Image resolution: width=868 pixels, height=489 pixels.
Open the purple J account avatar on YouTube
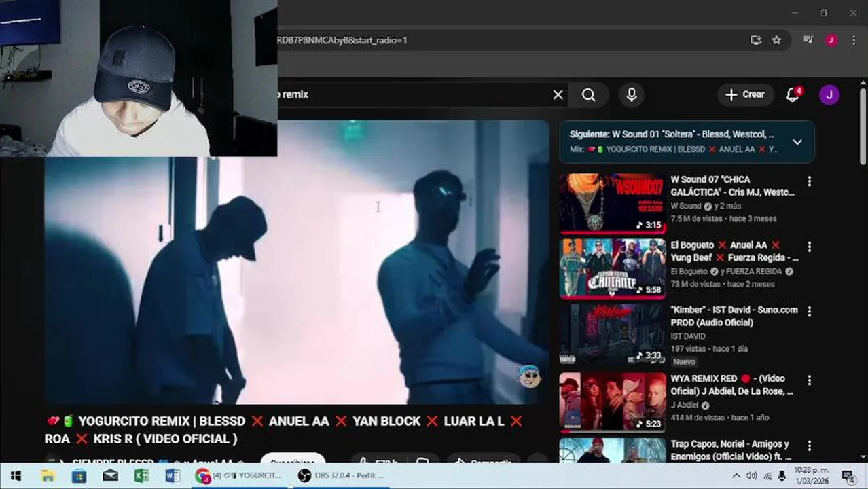click(829, 94)
